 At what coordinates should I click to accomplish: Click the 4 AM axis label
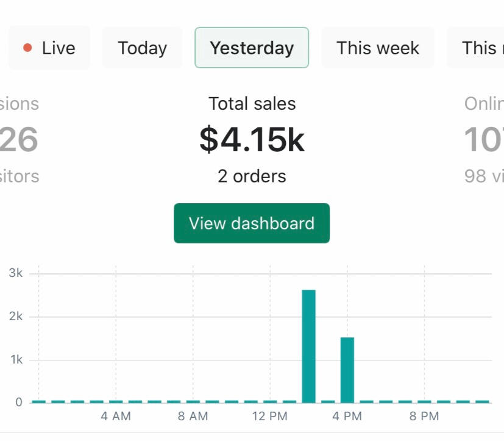(116, 417)
